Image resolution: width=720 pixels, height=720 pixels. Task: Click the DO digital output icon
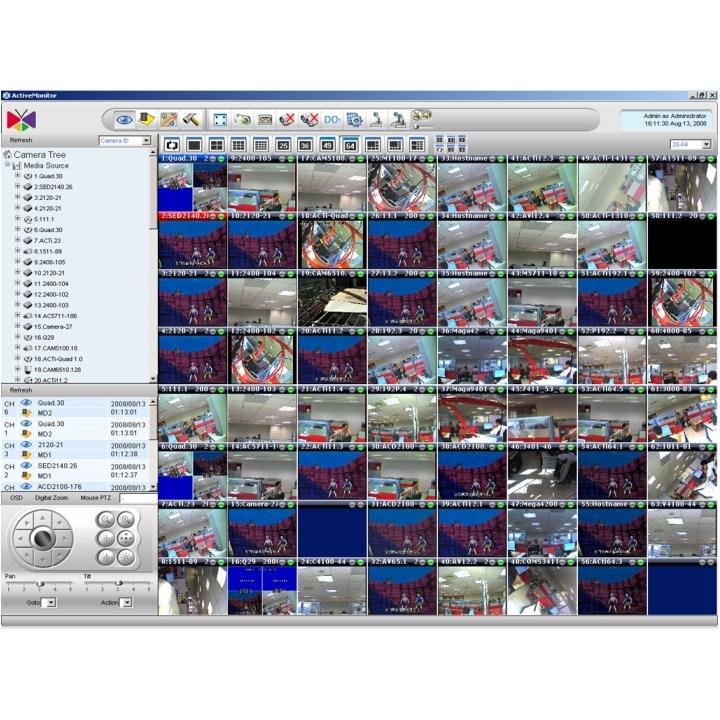332,119
